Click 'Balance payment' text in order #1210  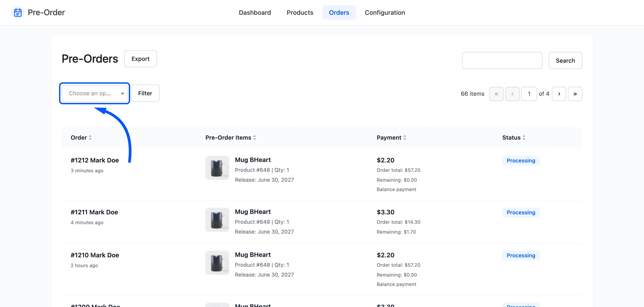tap(396, 284)
